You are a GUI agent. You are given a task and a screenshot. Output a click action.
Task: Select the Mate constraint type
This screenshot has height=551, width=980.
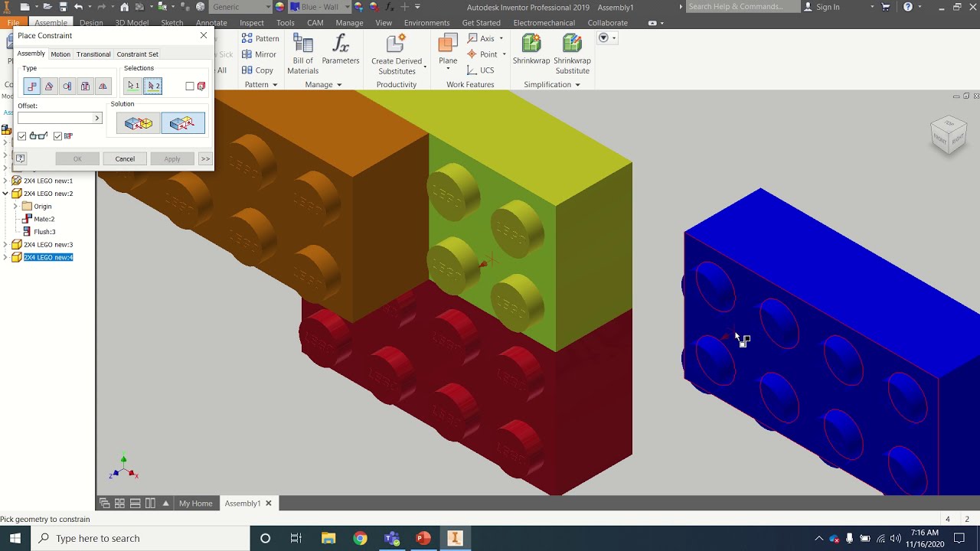coord(31,86)
